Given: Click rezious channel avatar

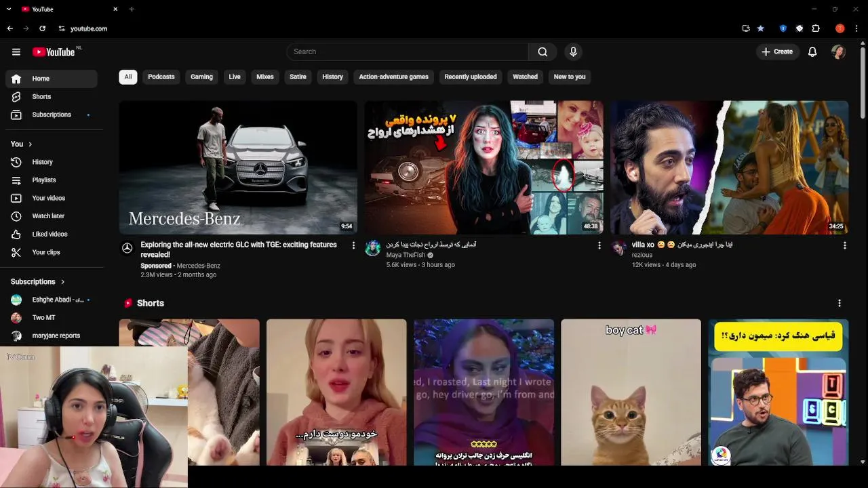Looking at the screenshot, I should [x=618, y=248].
